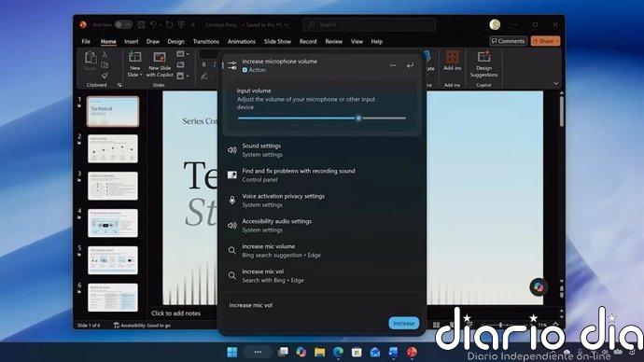The width and height of the screenshot is (644, 362).
Task: Open the Copilot floating icon on the slide
Action: pos(538,286)
